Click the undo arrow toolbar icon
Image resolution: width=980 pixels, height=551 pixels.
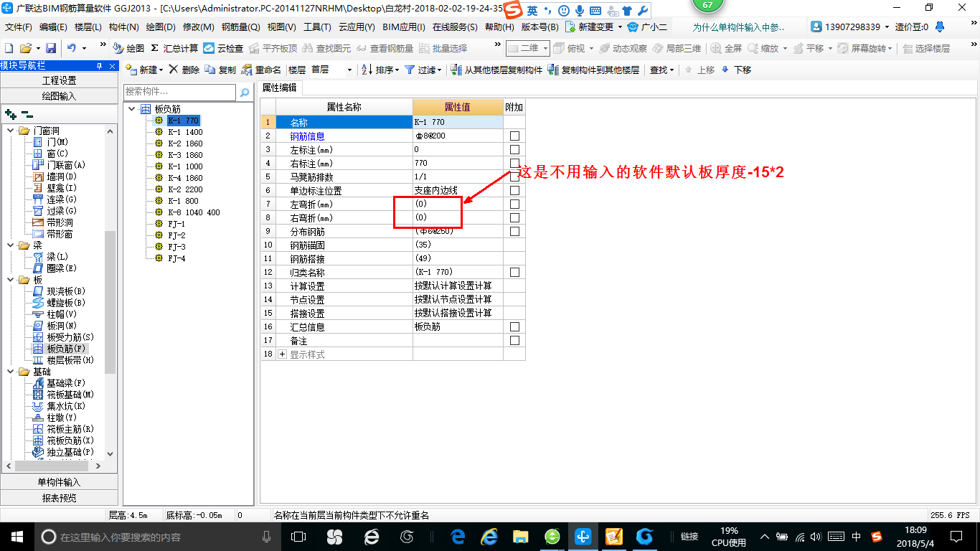click(x=72, y=48)
